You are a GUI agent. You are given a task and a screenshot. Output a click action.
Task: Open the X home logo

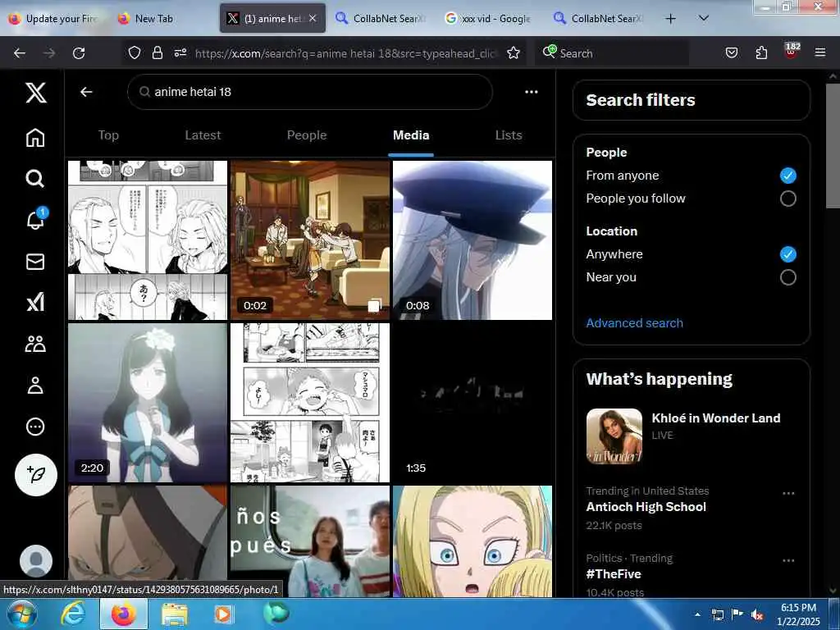coord(36,93)
